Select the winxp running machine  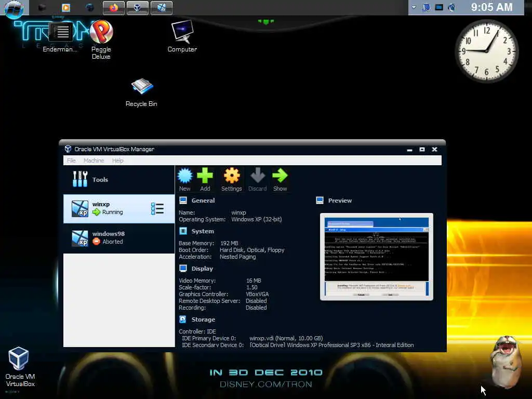tap(119, 209)
